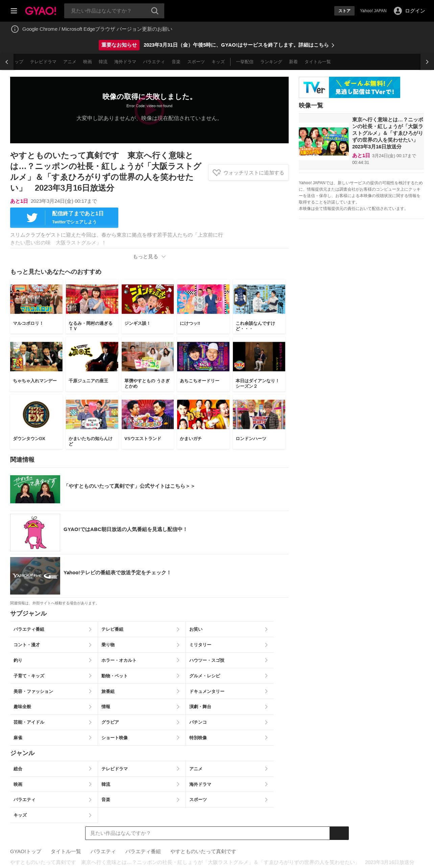This screenshot has width=434, height=868.
Task: Open グルメ・レシピ subgenre row
Action: [230, 676]
